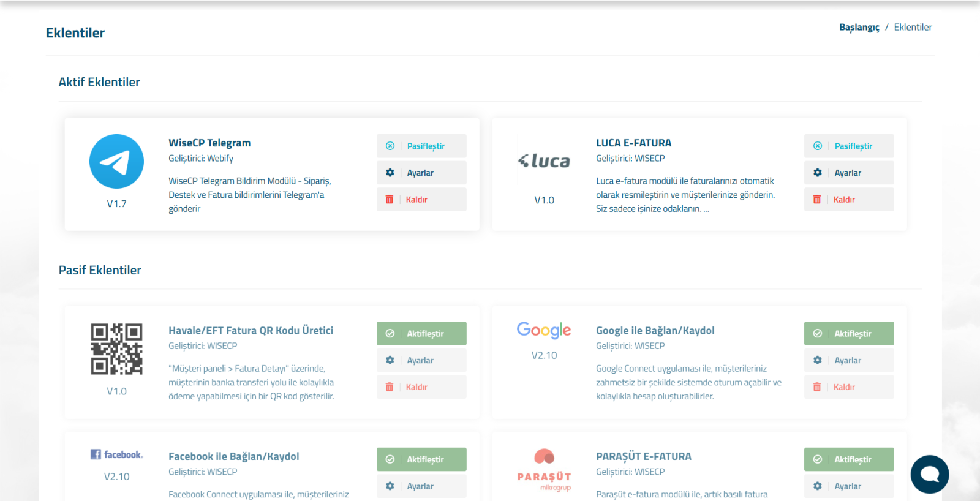
Task: Click the WiseCP Telegram title
Action: coord(209,143)
